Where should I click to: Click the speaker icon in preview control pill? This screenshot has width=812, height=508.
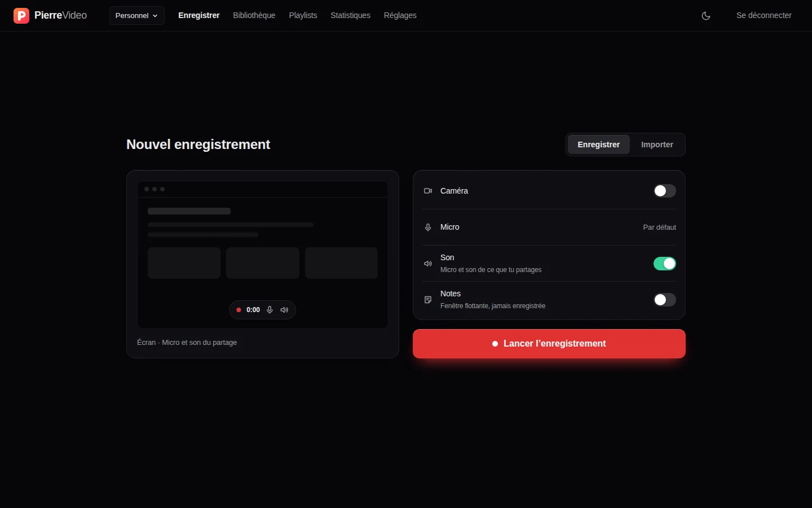coord(284,310)
